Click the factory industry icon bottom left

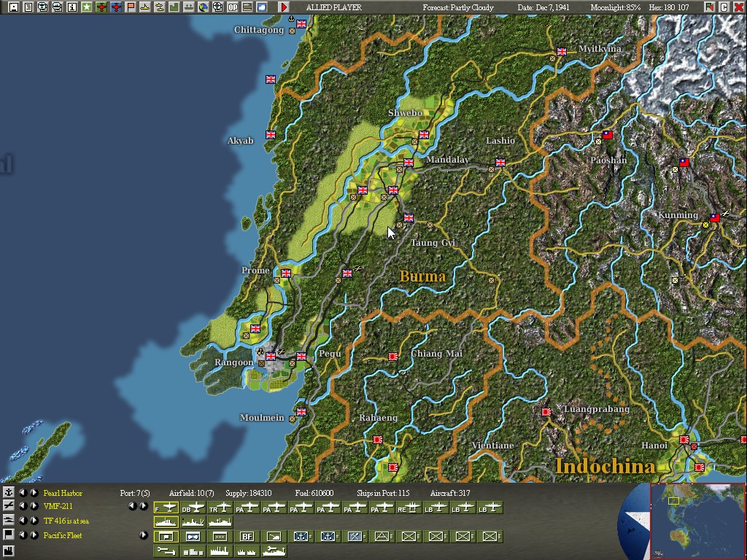pos(8,551)
